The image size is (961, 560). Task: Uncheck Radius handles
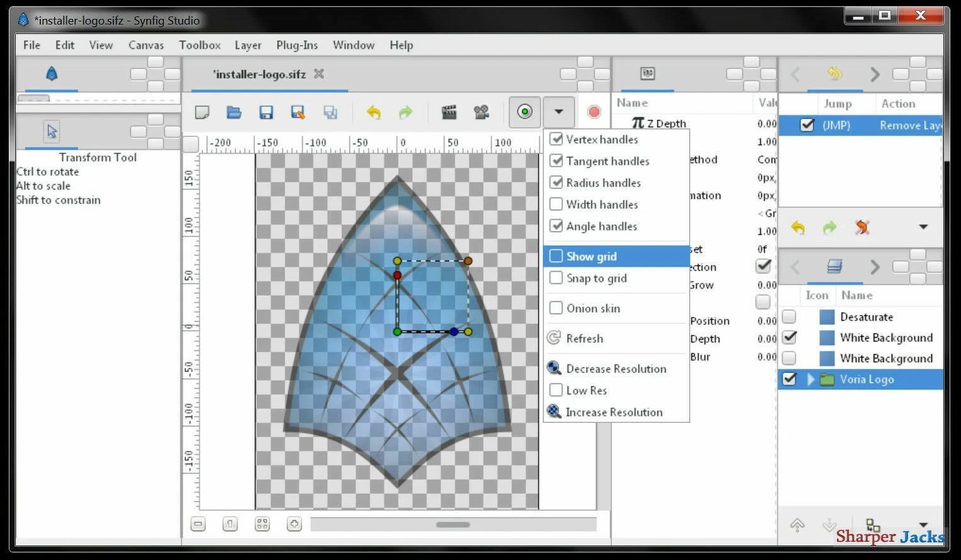(x=556, y=182)
